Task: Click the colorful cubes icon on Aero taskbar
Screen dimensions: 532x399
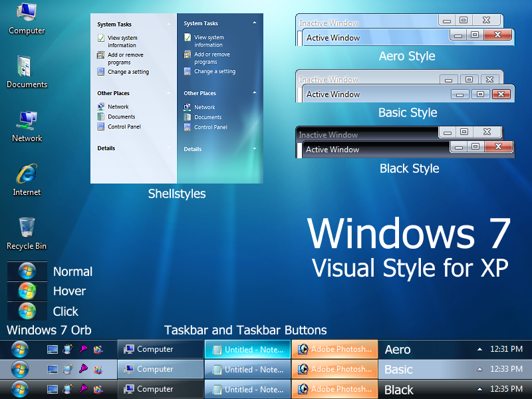Action: (98, 349)
